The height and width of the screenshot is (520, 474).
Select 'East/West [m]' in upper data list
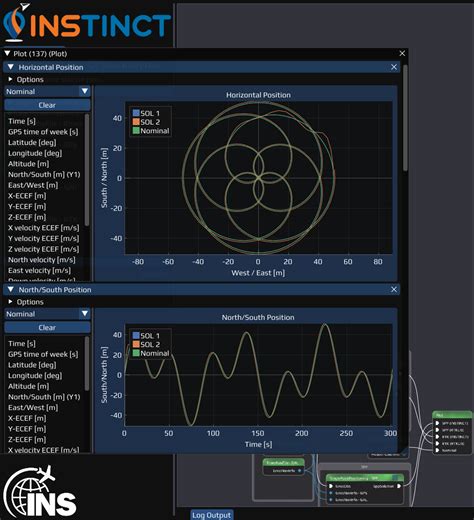pyautogui.click(x=33, y=185)
